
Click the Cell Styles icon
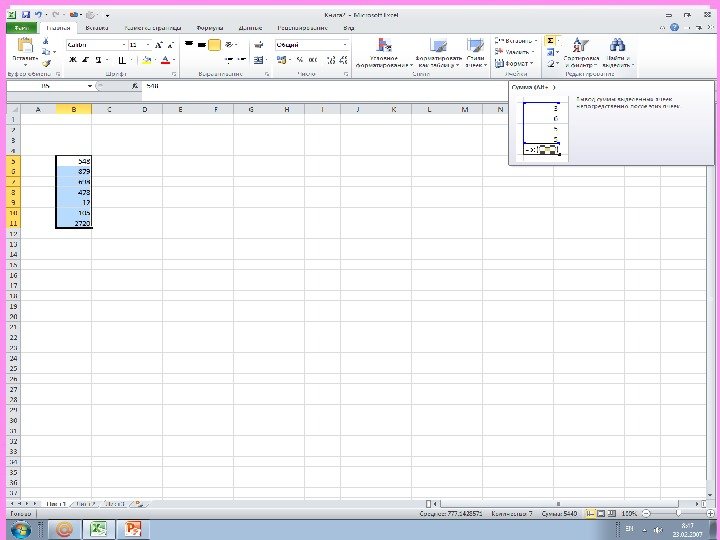tap(475, 45)
